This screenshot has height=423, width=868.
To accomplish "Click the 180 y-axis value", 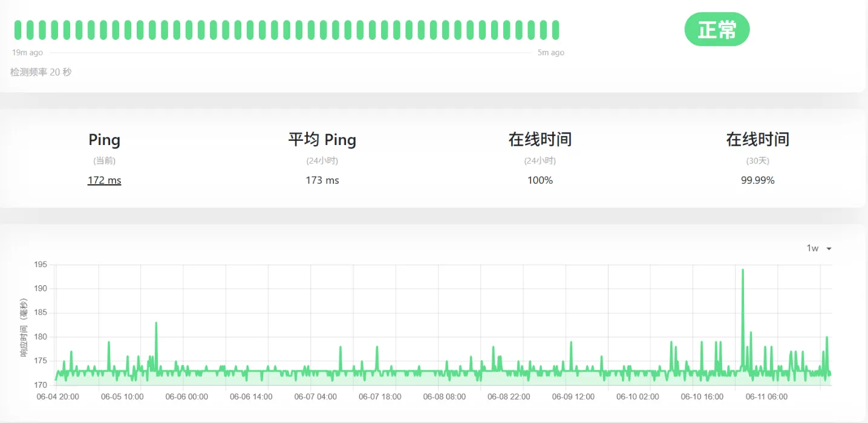I will pyautogui.click(x=41, y=337).
